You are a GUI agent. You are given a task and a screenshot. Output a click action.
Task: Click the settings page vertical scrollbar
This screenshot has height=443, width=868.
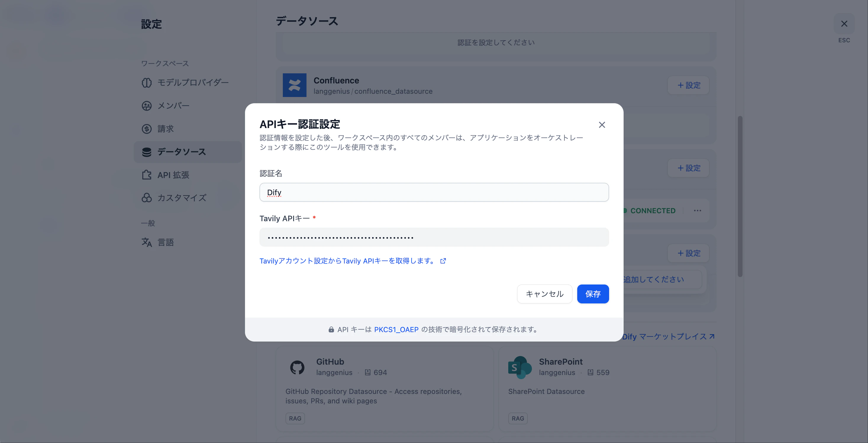pyautogui.click(x=740, y=196)
